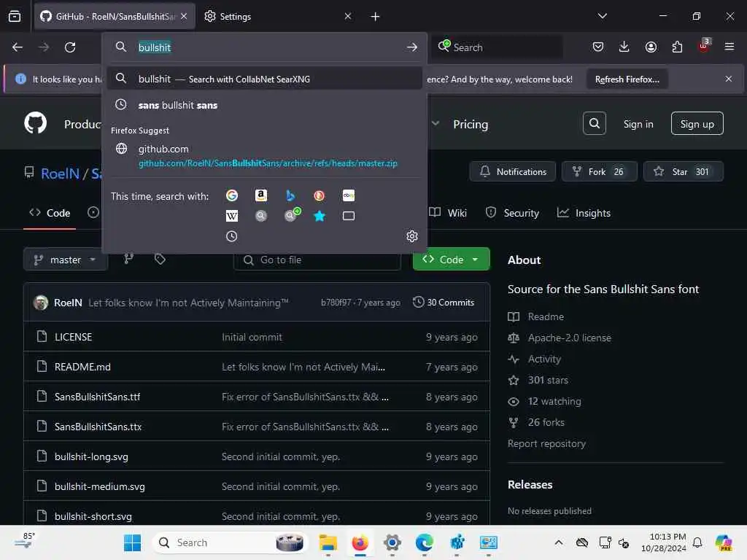Image resolution: width=747 pixels, height=560 pixels.
Task: Switch to the Settings tab
Action: pos(278,16)
